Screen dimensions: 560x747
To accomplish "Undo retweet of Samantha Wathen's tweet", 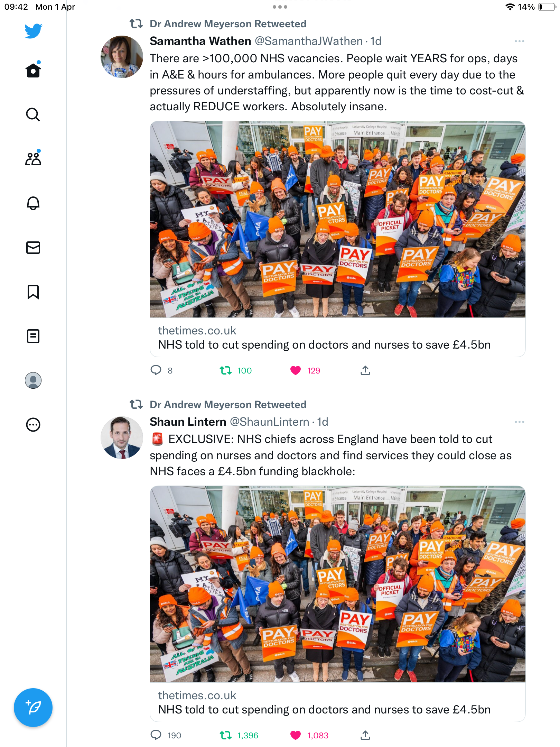I will (x=226, y=370).
